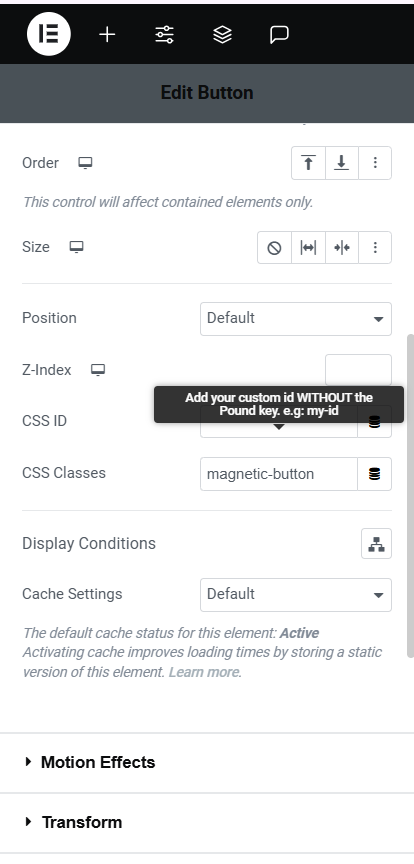The image size is (414, 864).
Task: Open site settings sliders icon
Action: point(164,35)
